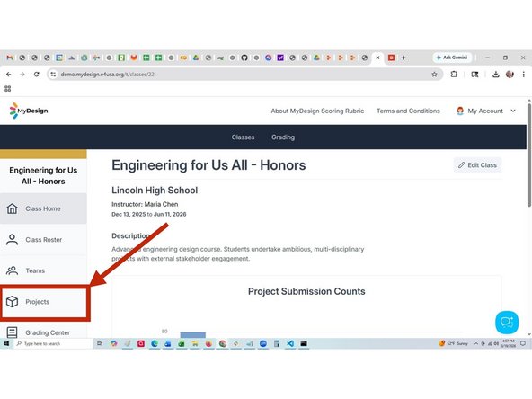Open the Terms and Conditions link
Image resolution: width=532 pixels, height=399 pixels.
[x=408, y=111]
